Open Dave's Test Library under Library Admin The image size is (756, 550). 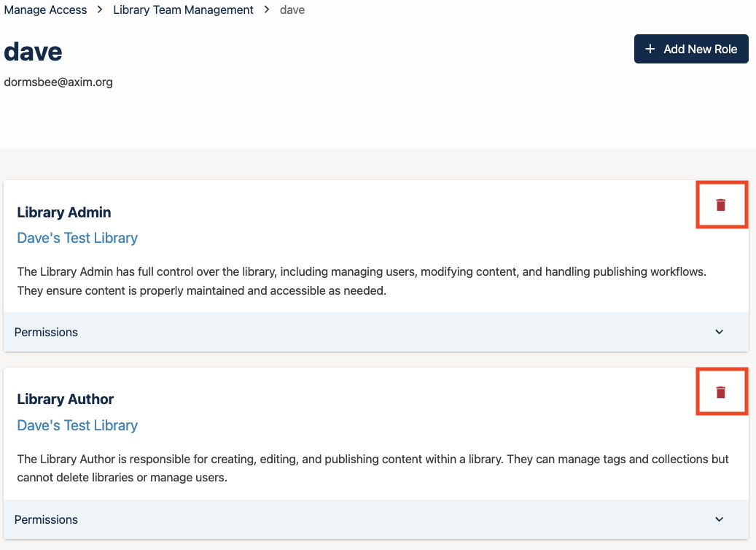pos(77,238)
